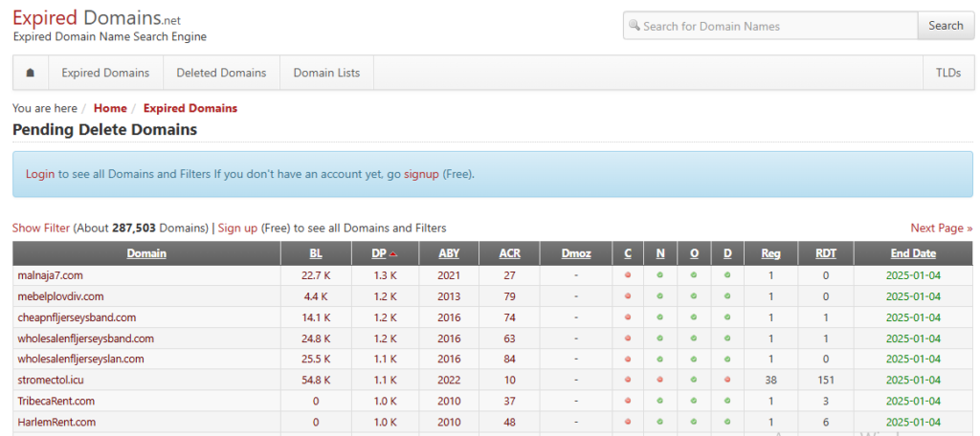Open the Deleted Domains tab

221,73
